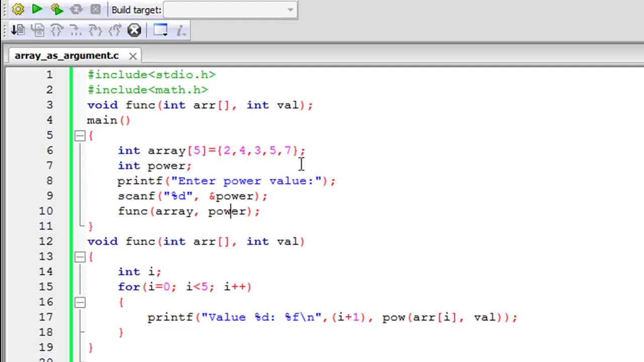Viewport: 644px width, 362px height.
Task: Open the Debugging windows menu icon
Action: pos(160,30)
